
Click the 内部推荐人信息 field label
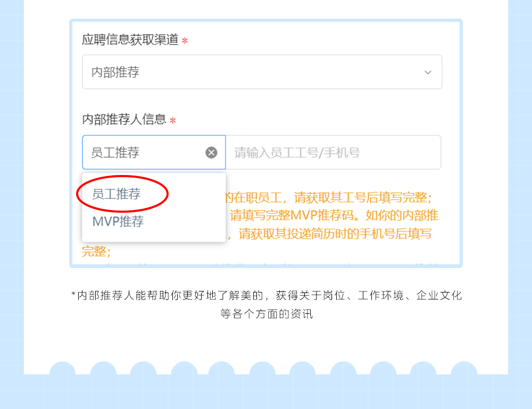click(x=124, y=119)
